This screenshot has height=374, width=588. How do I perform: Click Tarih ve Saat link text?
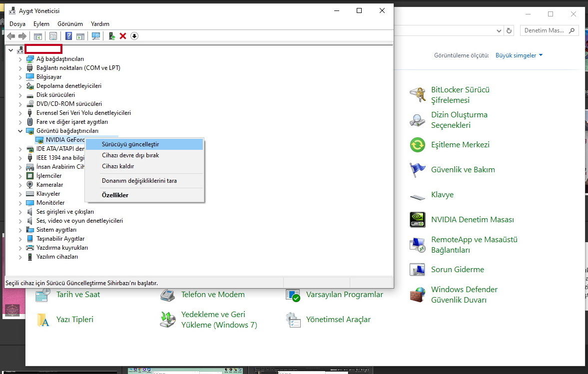tap(78, 295)
